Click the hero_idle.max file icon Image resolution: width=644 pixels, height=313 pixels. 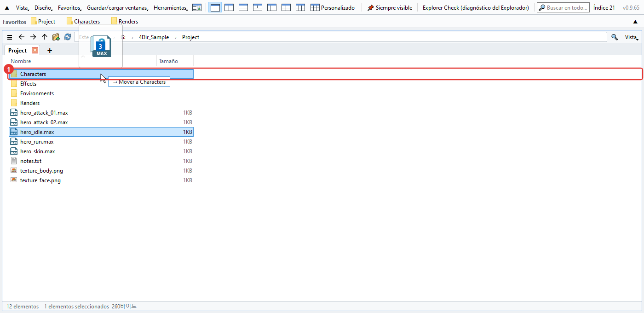(14, 132)
